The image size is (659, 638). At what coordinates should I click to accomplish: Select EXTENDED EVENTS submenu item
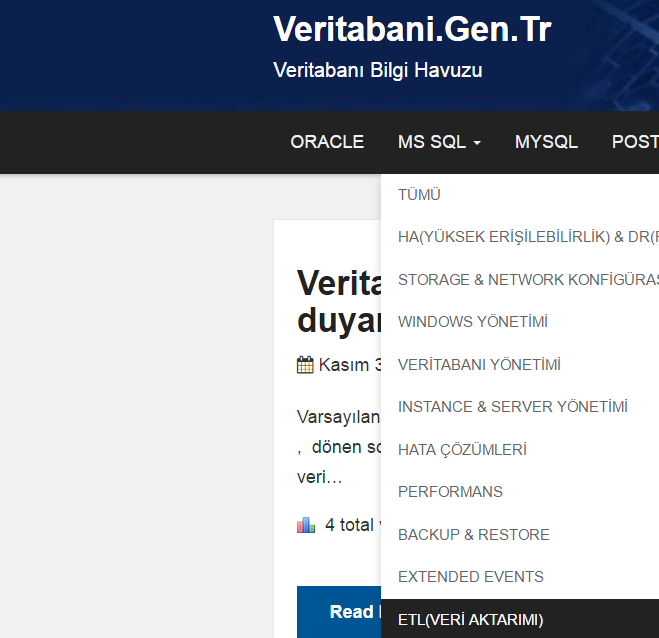coord(471,577)
